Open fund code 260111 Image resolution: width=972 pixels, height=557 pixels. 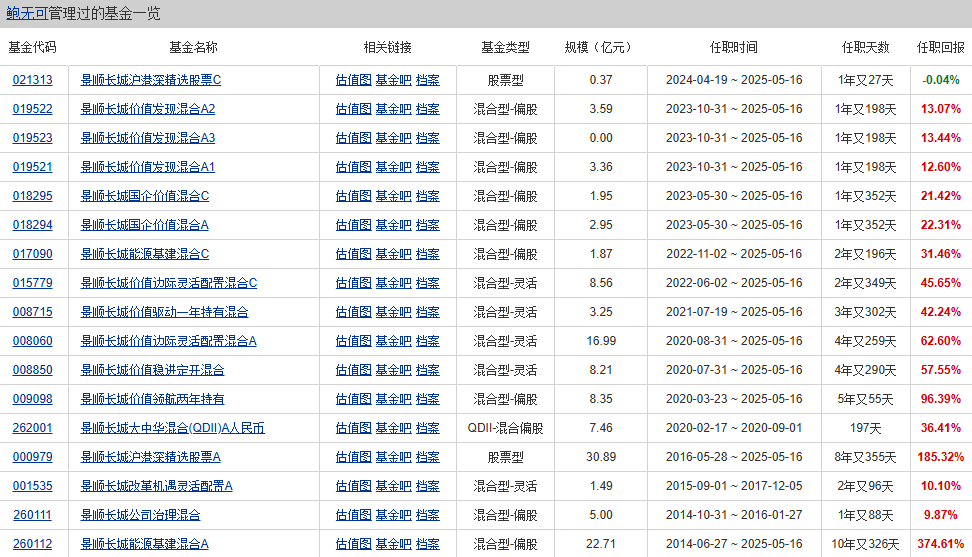pos(32,515)
